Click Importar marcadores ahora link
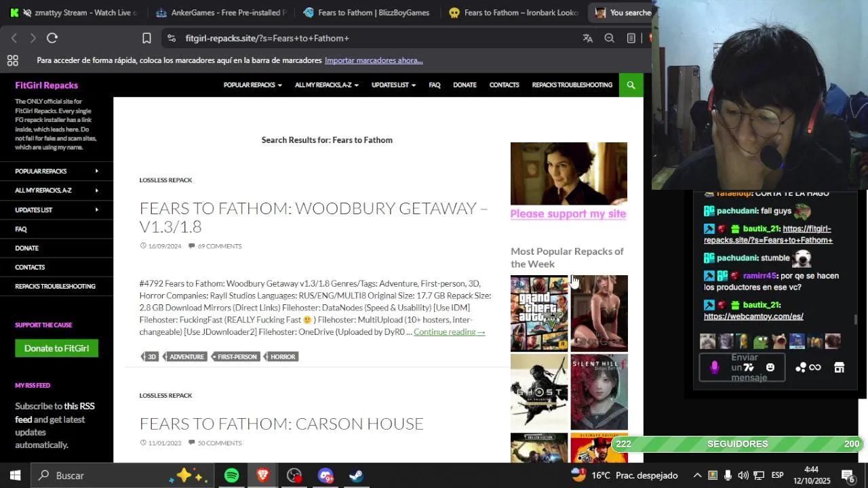The width and height of the screenshot is (868, 488). click(x=374, y=60)
